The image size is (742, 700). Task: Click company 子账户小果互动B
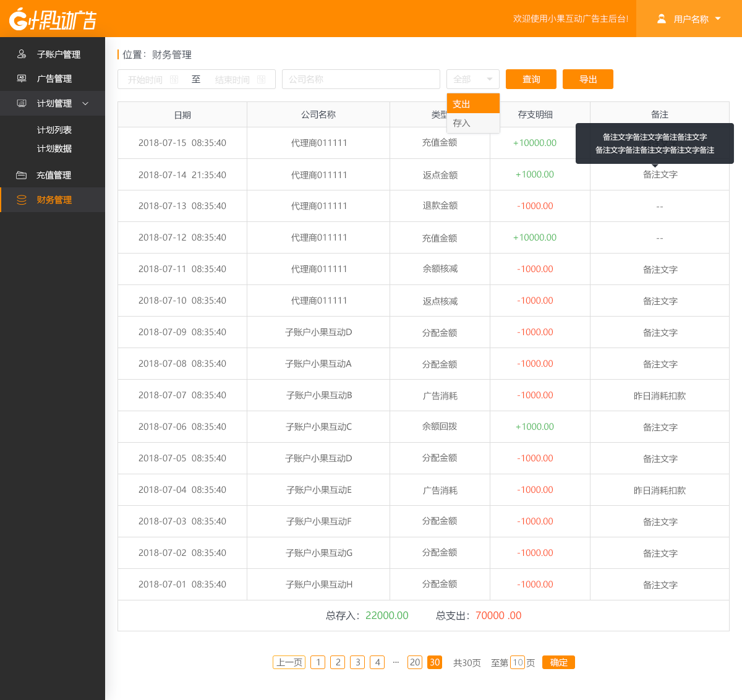click(x=318, y=395)
